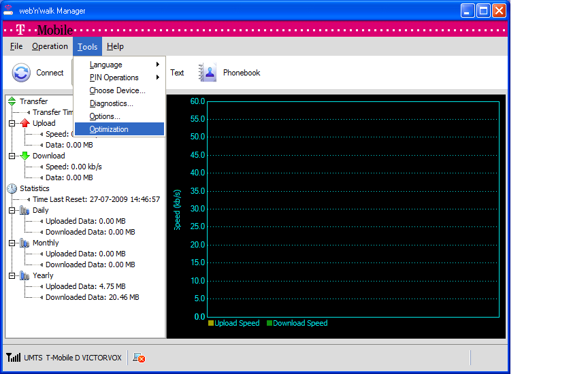Screen dimensions: 588x374
Task: Click 'Upload Speed' legend label
Action: (x=237, y=323)
